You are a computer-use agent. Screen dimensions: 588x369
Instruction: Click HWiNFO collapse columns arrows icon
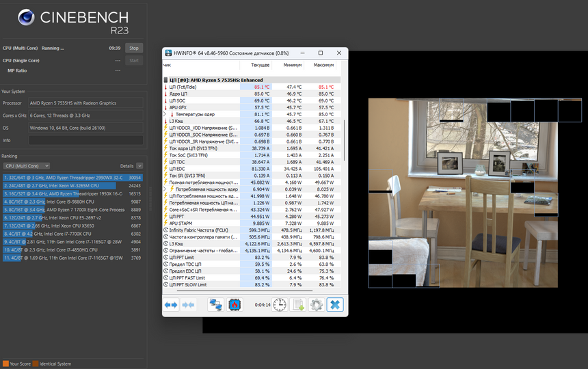188,305
